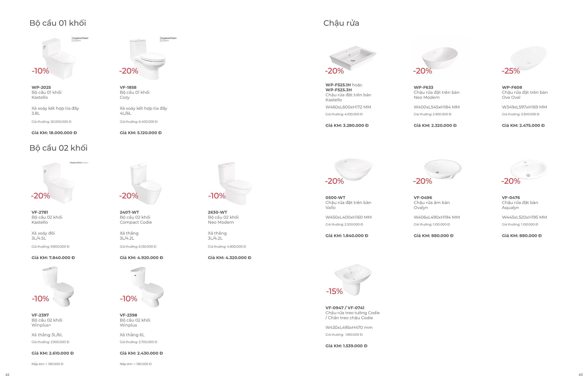The image size is (588, 382).
Task: Click the -25% discount label on WP-F608
Action: pos(511,71)
